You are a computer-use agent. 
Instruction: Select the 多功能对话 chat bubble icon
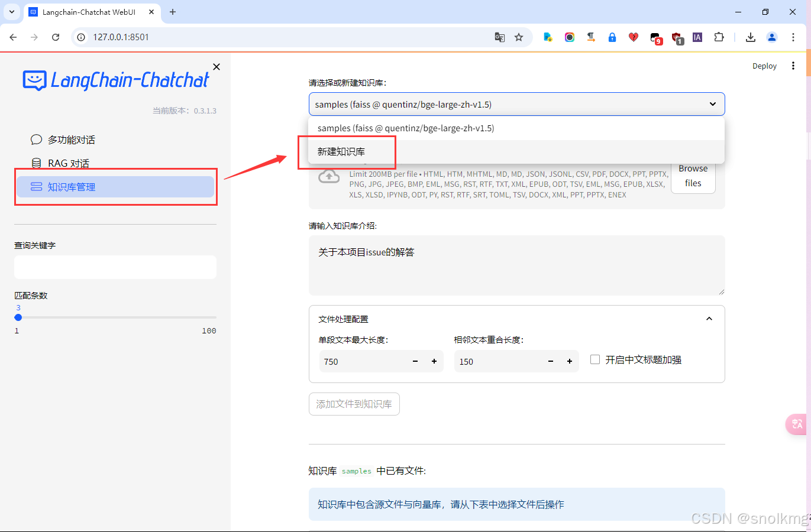tap(36, 140)
